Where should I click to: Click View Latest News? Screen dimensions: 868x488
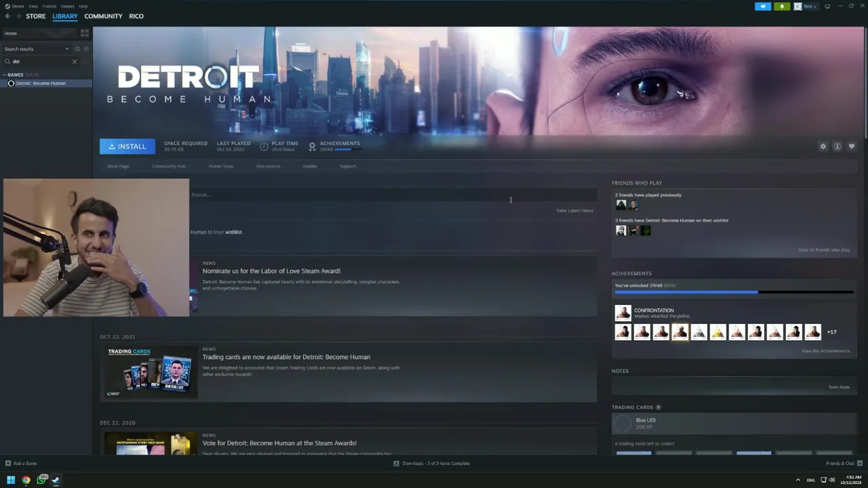[575, 211]
